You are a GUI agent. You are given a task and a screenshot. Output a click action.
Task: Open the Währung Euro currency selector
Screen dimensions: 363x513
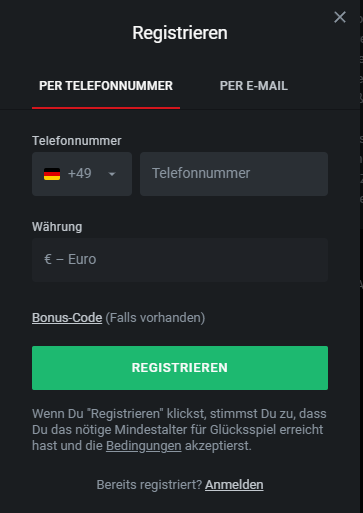pyautogui.click(x=180, y=260)
